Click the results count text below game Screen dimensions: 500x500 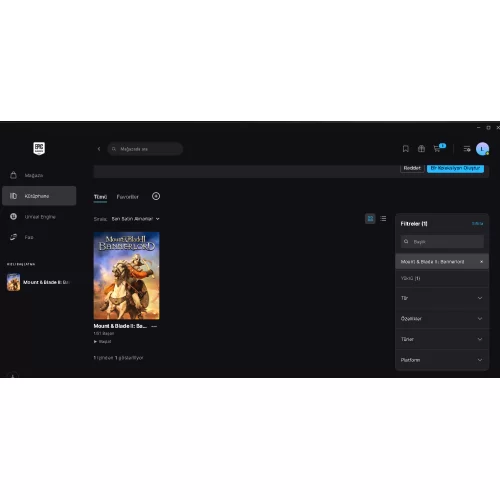[x=118, y=358]
